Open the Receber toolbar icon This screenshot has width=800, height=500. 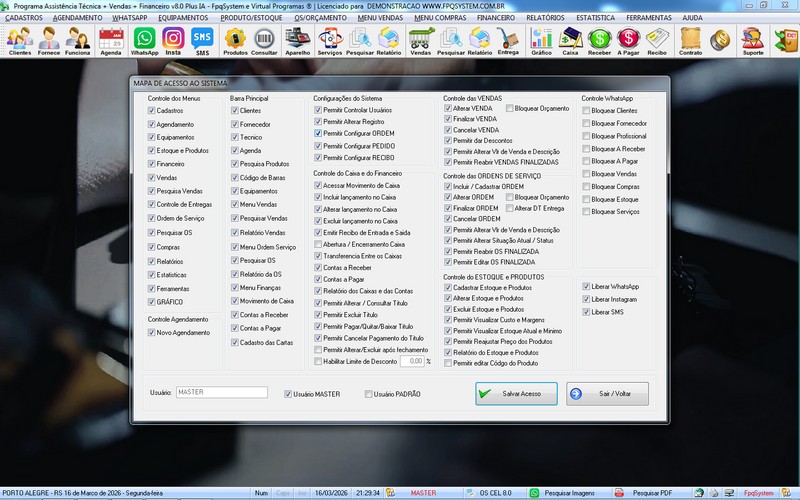[599, 40]
